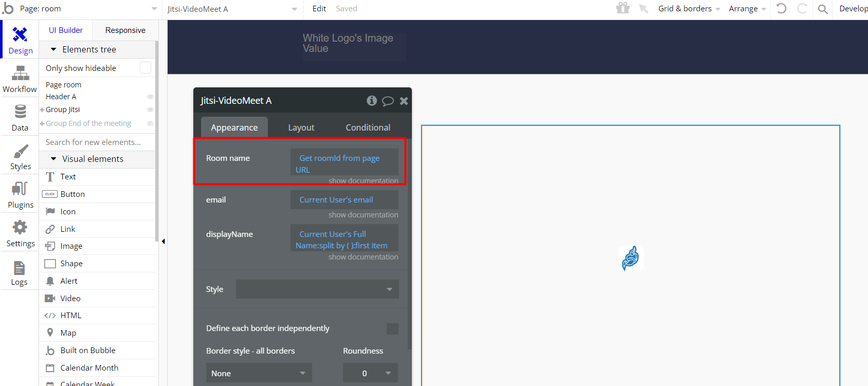Click Search for new elements field
This screenshot has height=386, width=868.
click(98, 142)
